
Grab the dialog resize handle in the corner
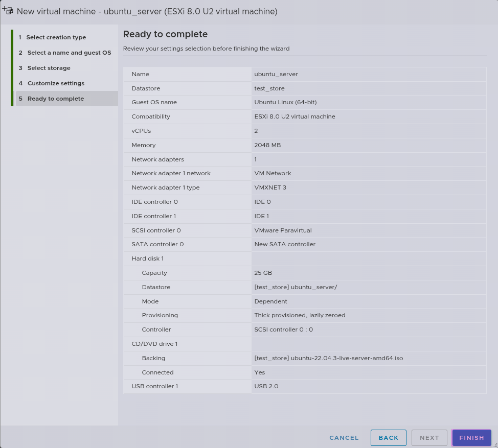click(x=494, y=444)
